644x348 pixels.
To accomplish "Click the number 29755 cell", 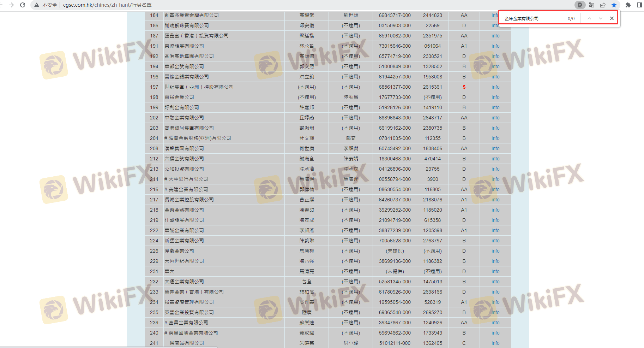I will pyautogui.click(x=433, y=169).
